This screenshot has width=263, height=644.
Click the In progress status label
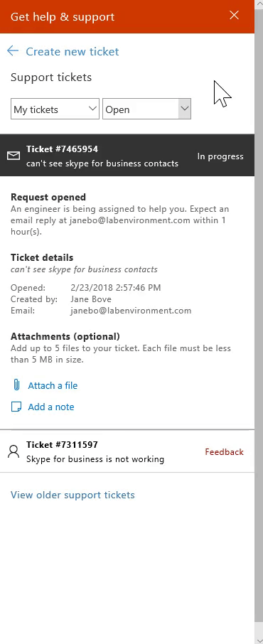pos(220,156)
